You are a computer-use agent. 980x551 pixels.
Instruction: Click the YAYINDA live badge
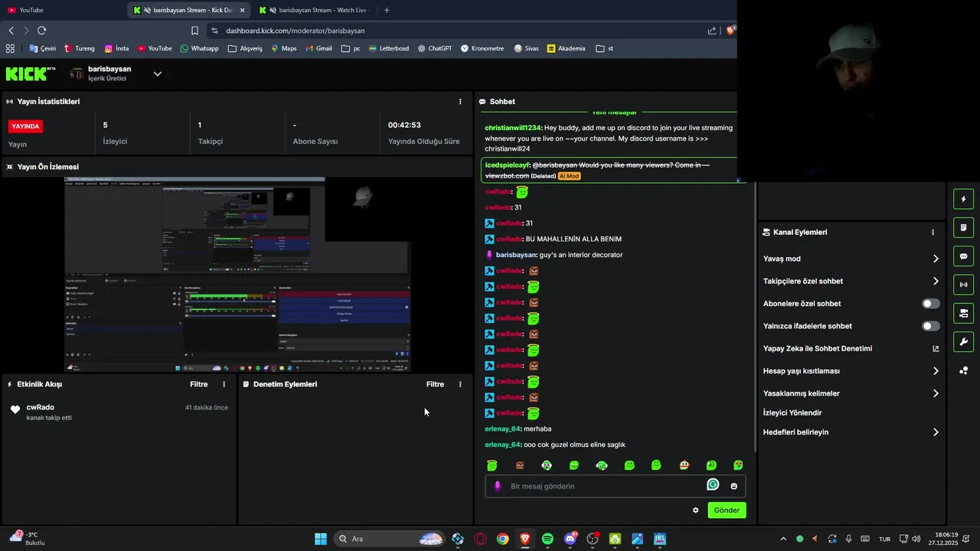pyautogui.click(x=25, y=126)
